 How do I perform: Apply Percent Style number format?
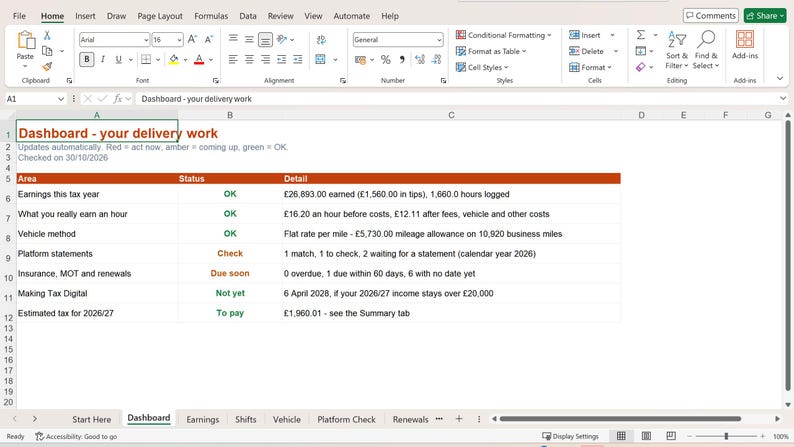(386, 60)
